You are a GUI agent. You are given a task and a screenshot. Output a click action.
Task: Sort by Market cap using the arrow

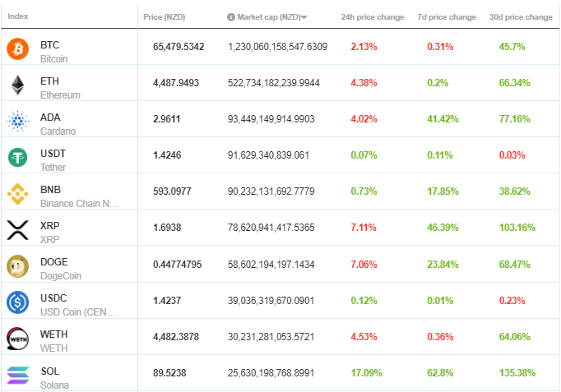click(304, 17)
